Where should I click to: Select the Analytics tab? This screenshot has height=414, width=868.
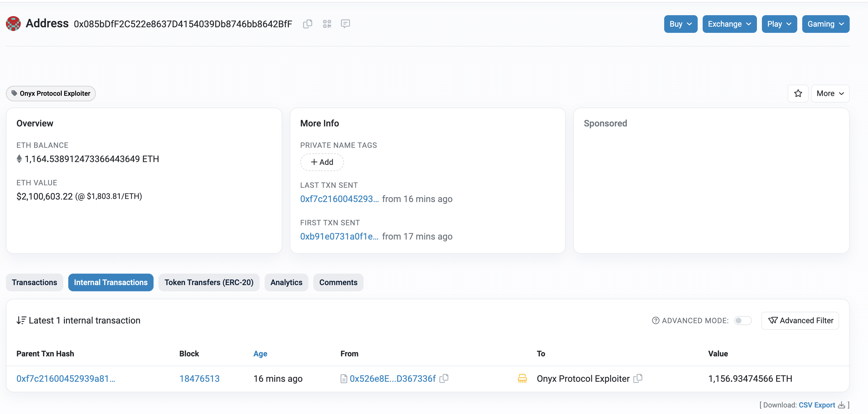pyautogui.click(x=286, y=282)
